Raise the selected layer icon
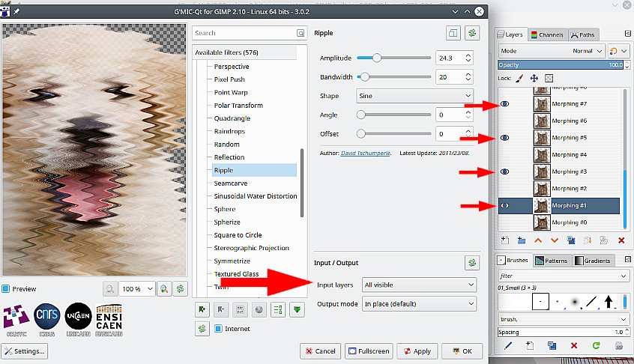The width and height of the screenshot is (634, 364). pyautogui.click(x=538, y=240)
